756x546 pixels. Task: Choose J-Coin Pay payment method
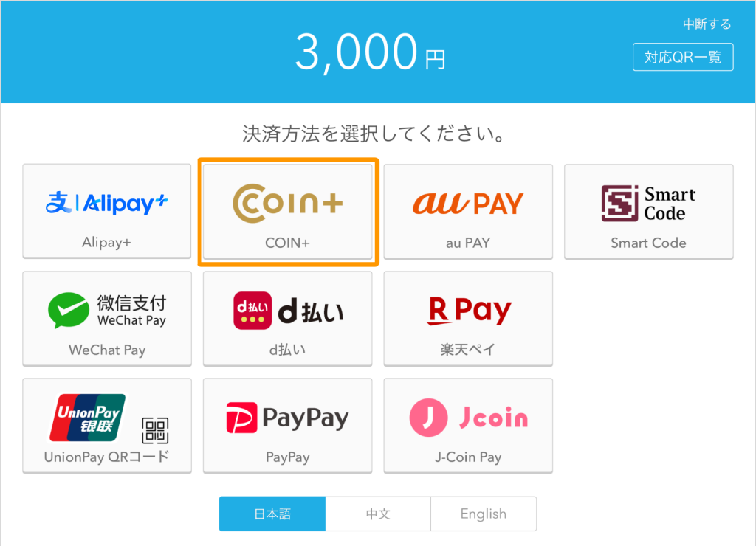click(x=468, y=426)
